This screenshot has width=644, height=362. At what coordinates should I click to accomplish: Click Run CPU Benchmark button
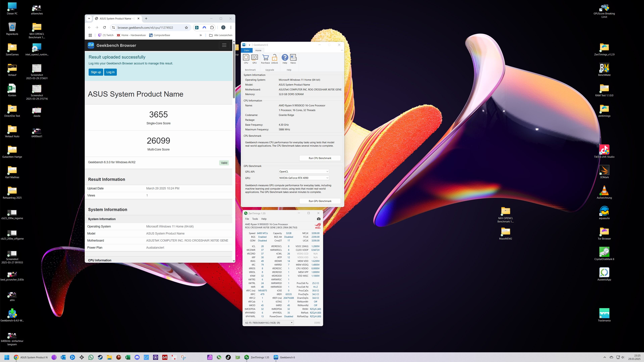click(x=320, y=158)
